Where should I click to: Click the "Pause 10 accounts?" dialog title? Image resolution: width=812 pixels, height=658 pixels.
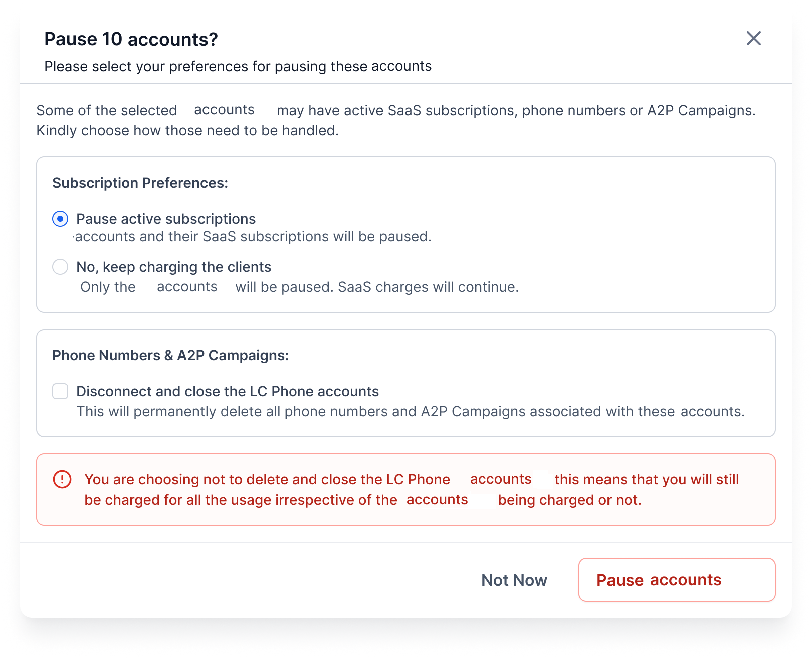pyautogui.click(x=131, y=39)
